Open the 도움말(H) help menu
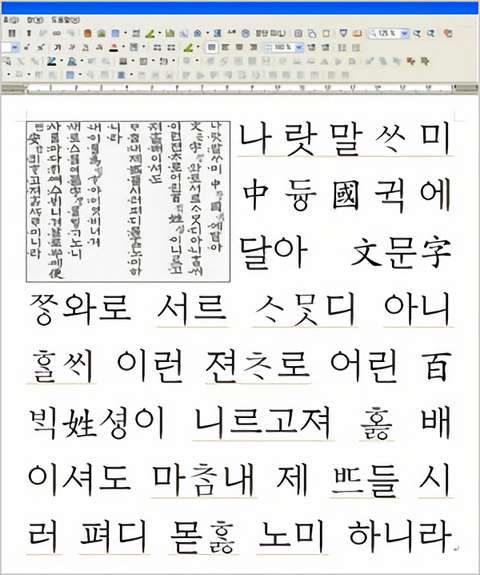 tap(65, 20)
